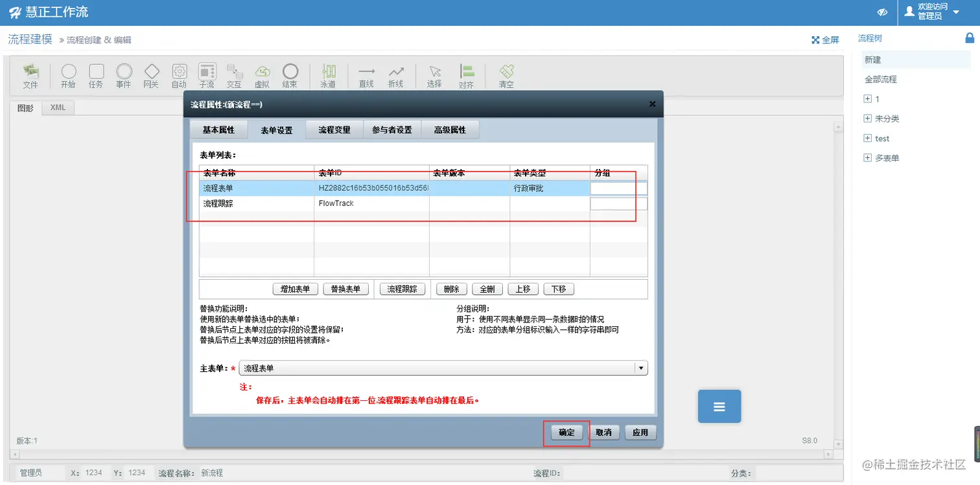Activate the 选择 pointer tool

tap(434, 76)
